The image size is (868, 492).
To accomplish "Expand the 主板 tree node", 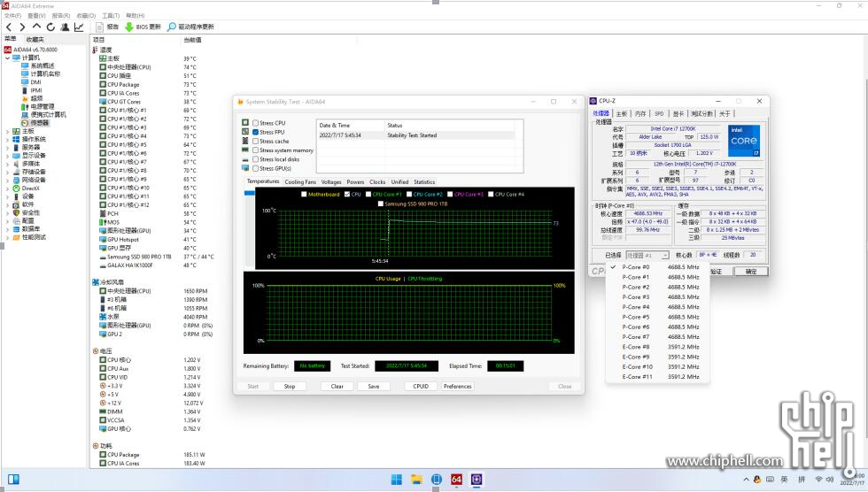I will tap(7, 131).
